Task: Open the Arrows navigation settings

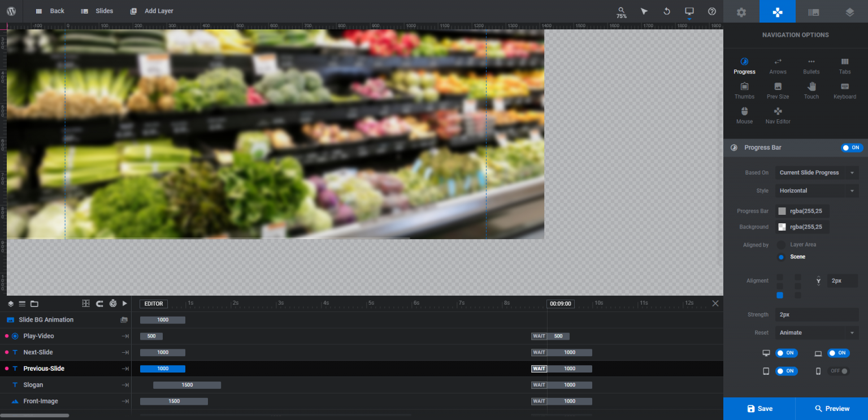Action: (778, 65)
